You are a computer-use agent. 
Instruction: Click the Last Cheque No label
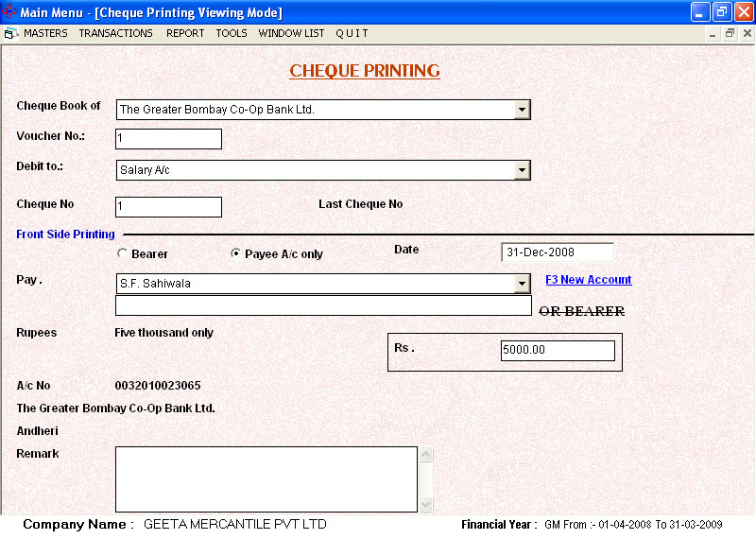click(361, 204)
